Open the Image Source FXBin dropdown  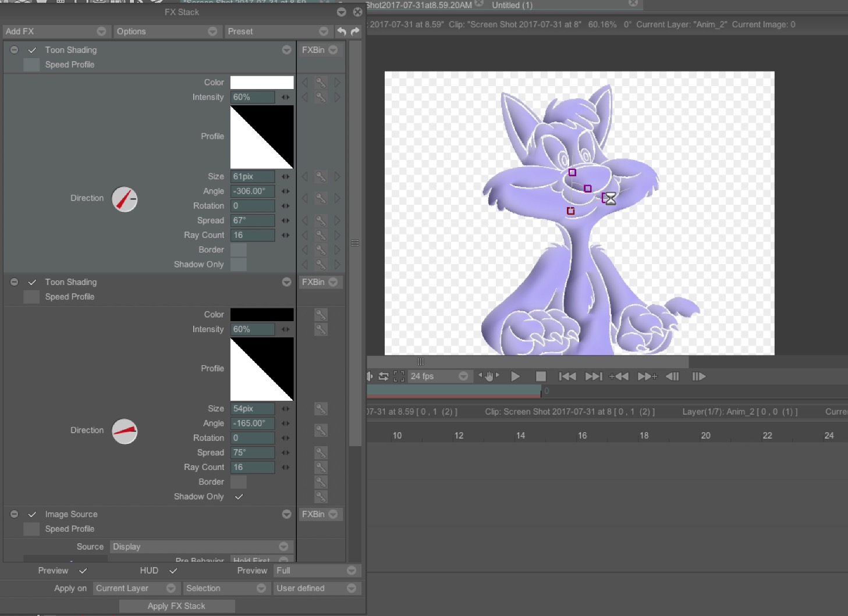pyautogui.click(x=320, y=514)
